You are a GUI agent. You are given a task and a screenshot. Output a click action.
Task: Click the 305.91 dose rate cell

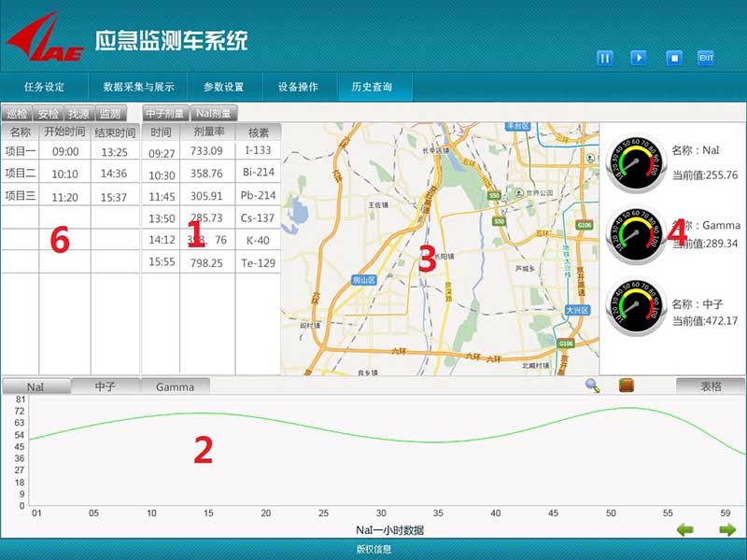pyautogui.click(x=206, y=196)
